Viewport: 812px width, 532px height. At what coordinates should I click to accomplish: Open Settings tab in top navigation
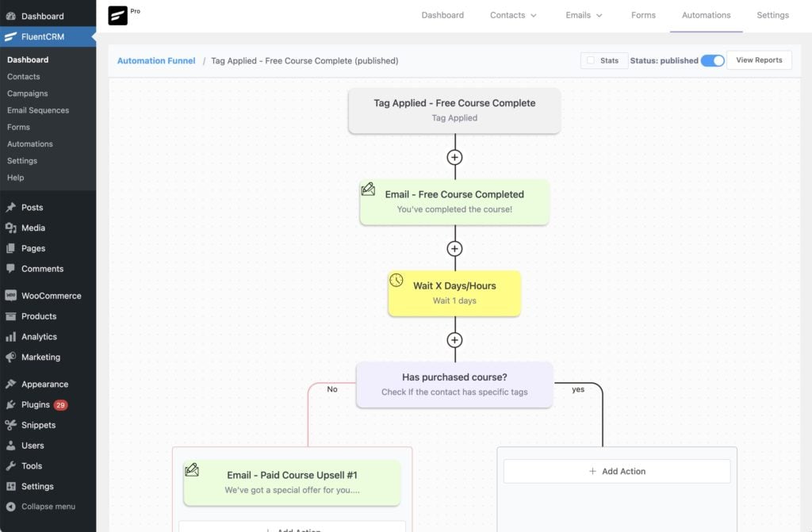[772, 16]
